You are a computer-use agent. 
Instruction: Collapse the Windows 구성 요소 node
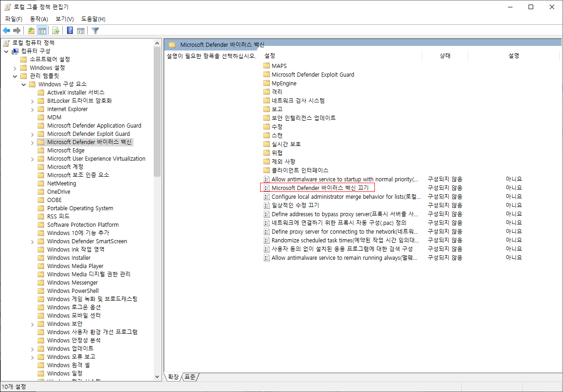point(23,84)
